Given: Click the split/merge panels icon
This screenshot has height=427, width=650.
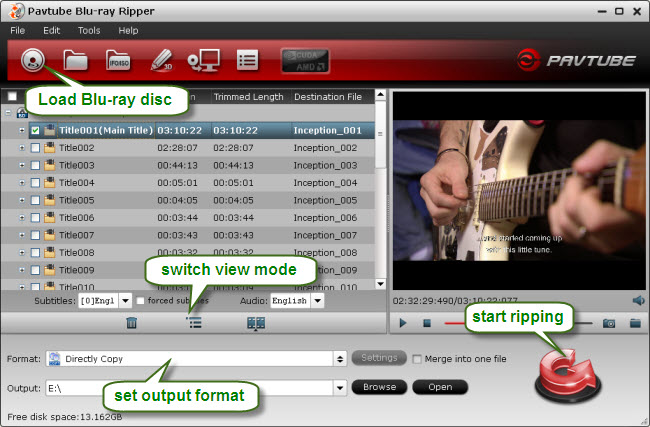Looking at the screenshot, I should [x=256, y=323].
